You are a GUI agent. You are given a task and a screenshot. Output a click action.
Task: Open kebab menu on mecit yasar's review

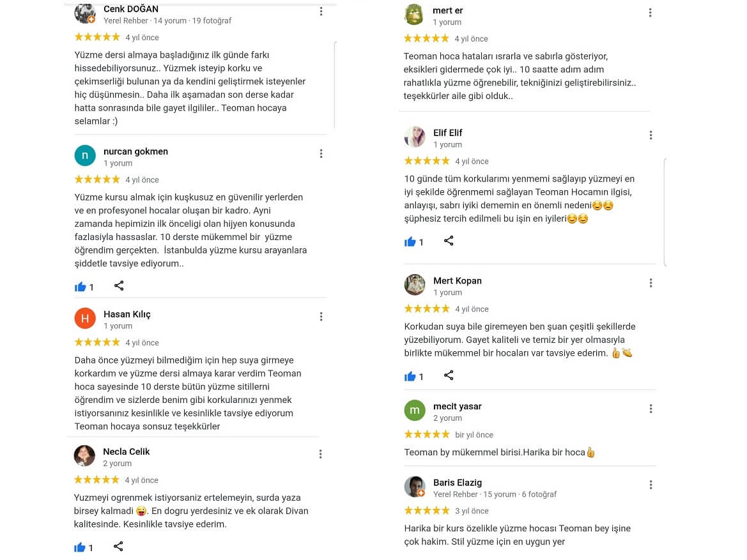point(651,409)
